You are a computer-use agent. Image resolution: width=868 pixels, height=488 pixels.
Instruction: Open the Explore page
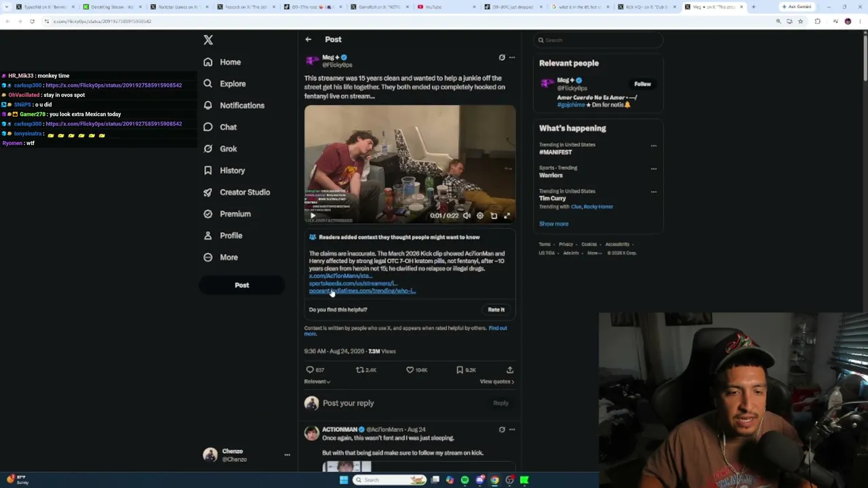coord(224,84)
